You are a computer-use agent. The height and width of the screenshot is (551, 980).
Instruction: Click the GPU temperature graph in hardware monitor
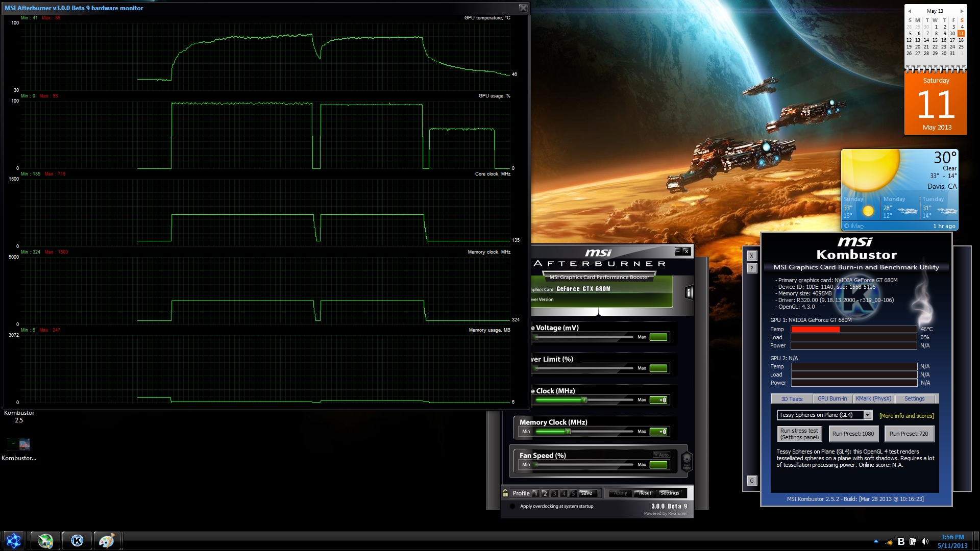(265, 56)
